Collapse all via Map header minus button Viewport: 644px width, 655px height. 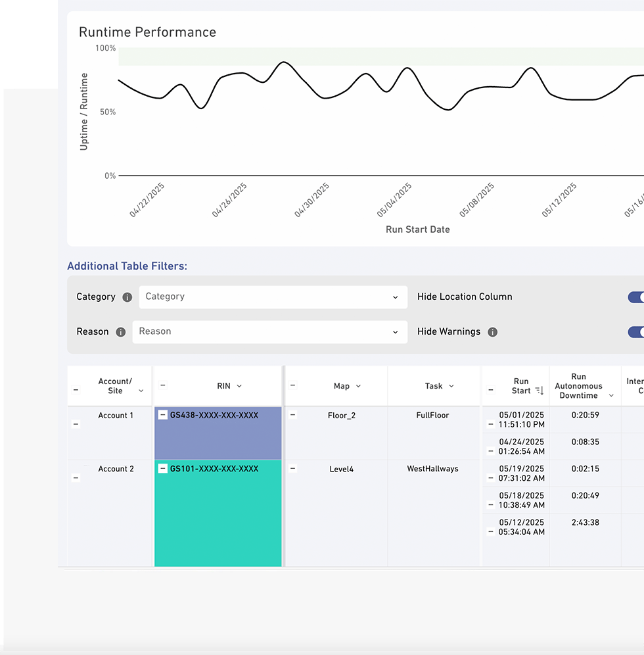pyautogui.click(x=292, y=385)
